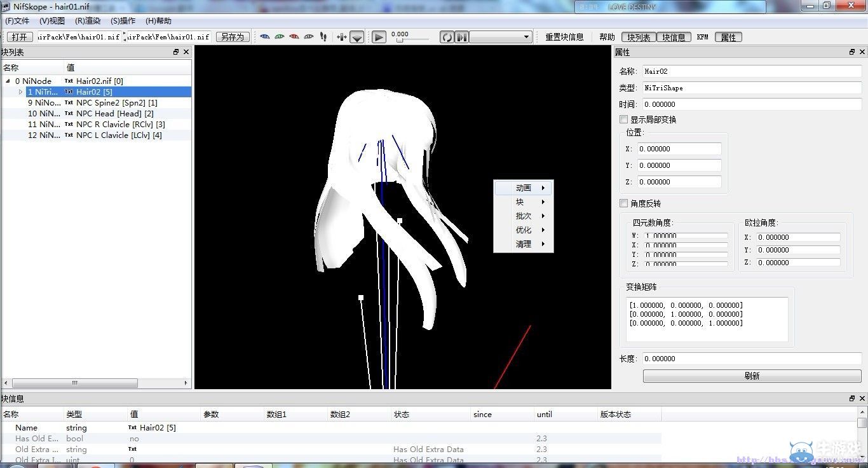Enable the 角度反转 checkbox
This screenshot has height=468, width=868.
[623, 203]
